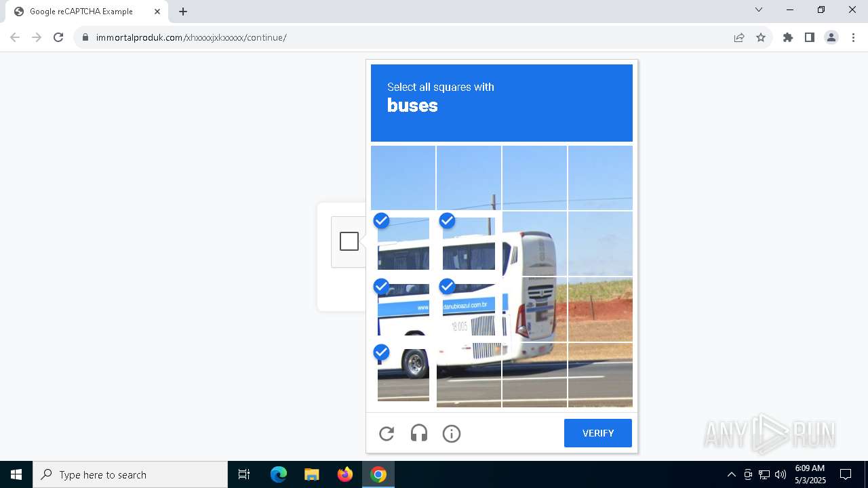Close the Google reCAPTCHA Example tab
Viewport: 868px width, 488px height.
coord(157,12)
